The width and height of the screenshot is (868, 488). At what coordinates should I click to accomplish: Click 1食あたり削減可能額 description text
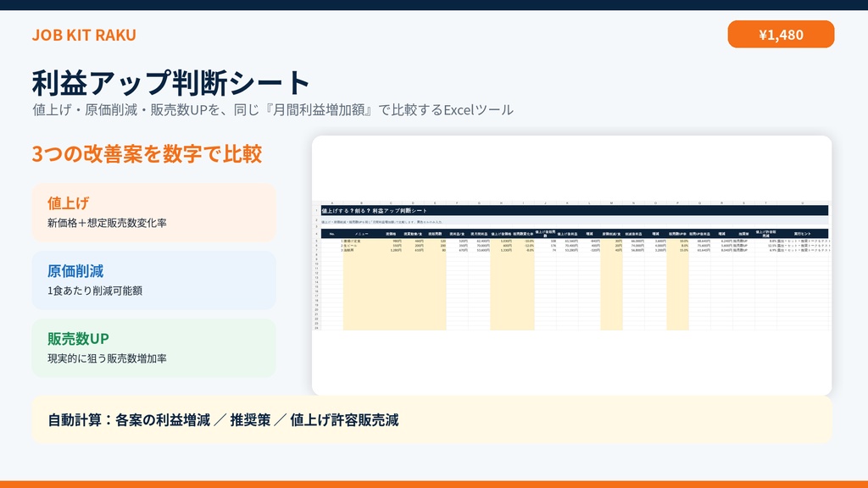95,291
